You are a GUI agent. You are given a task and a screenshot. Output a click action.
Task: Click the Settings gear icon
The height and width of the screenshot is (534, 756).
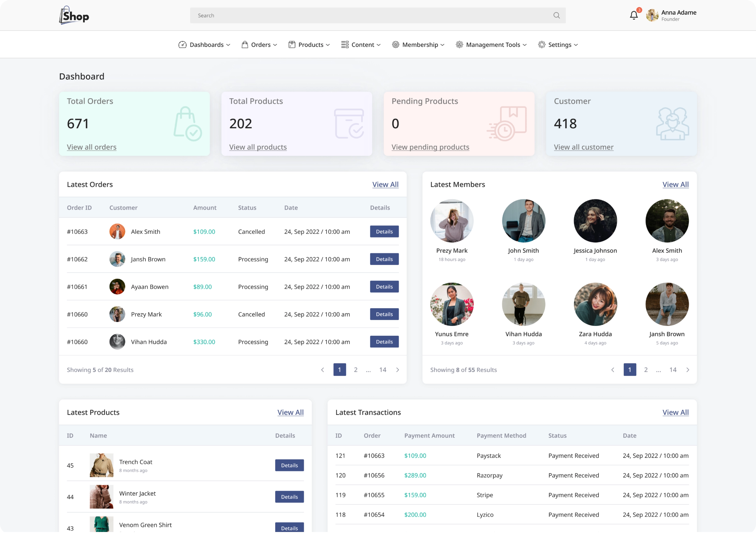click(x=542, y=45)
